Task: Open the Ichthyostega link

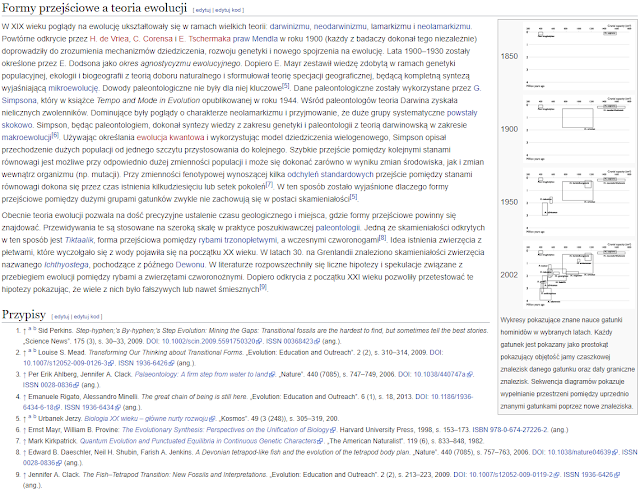Action: pyautogui.click(x=66, y=265)
